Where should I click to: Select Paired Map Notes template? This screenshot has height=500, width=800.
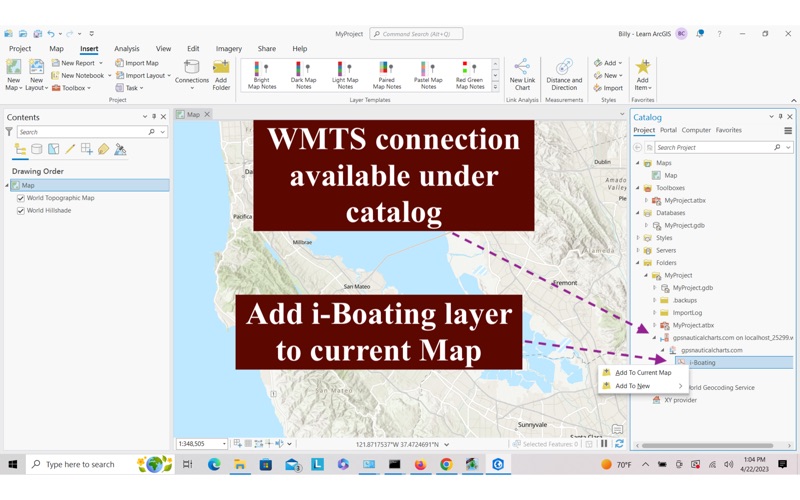coord(386,75)
